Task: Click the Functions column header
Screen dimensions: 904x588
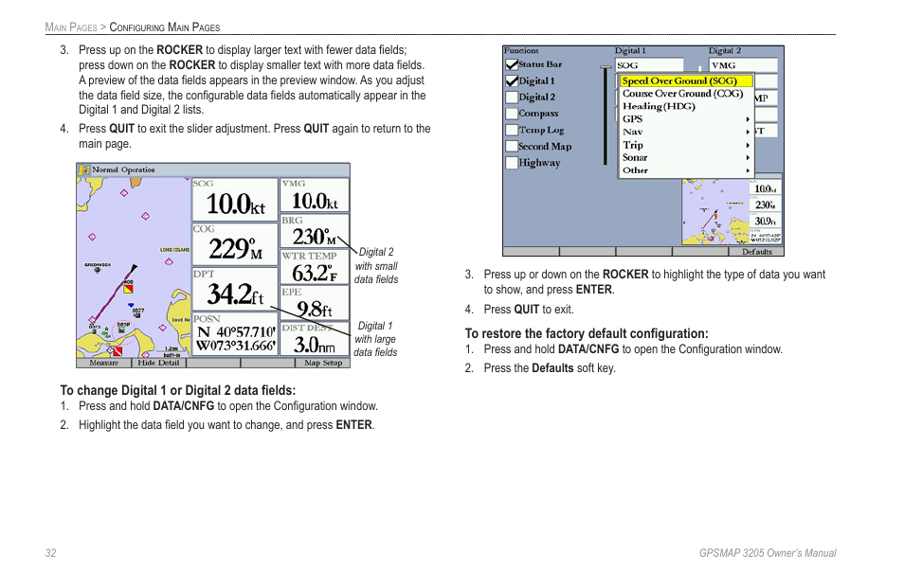Action: 521,51
